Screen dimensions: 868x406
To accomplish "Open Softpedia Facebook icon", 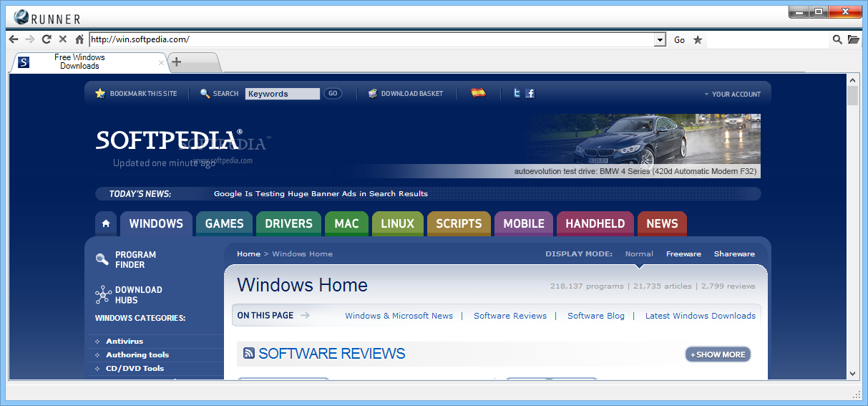I will (x=530, y=93).
